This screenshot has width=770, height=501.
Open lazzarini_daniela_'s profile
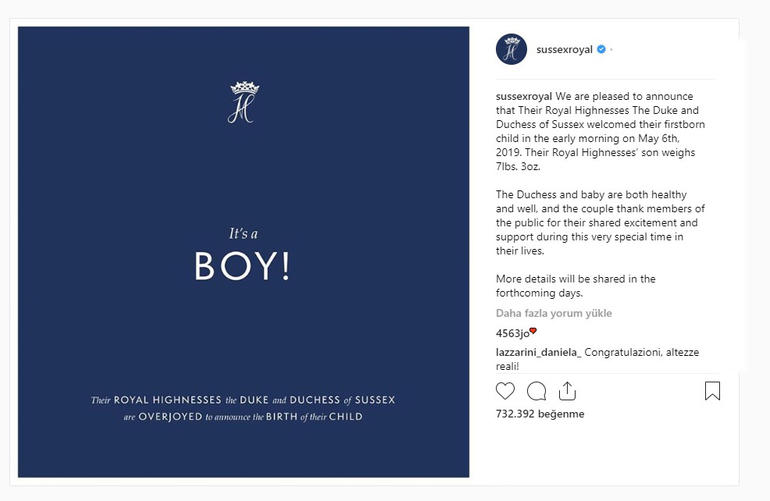pos(537,353)
